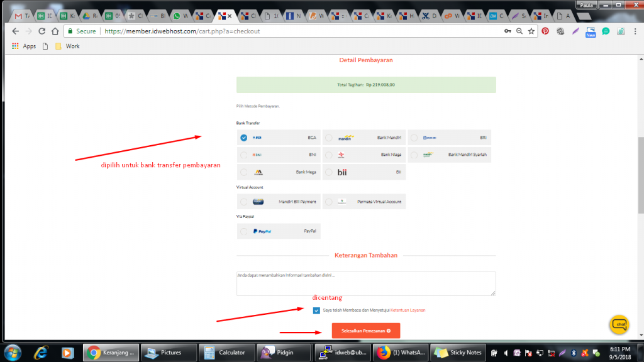Select Mandiri Bill Payment virtual account

click(279, 202)
